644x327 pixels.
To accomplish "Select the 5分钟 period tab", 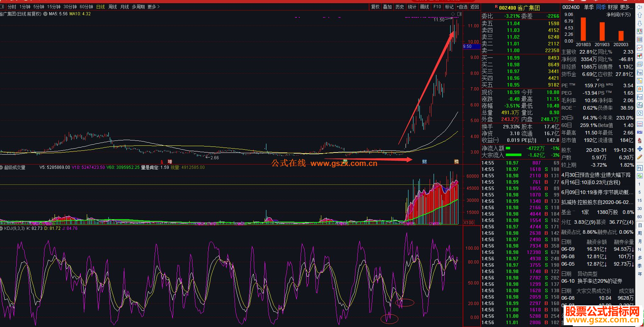I will tap(39, 7).
